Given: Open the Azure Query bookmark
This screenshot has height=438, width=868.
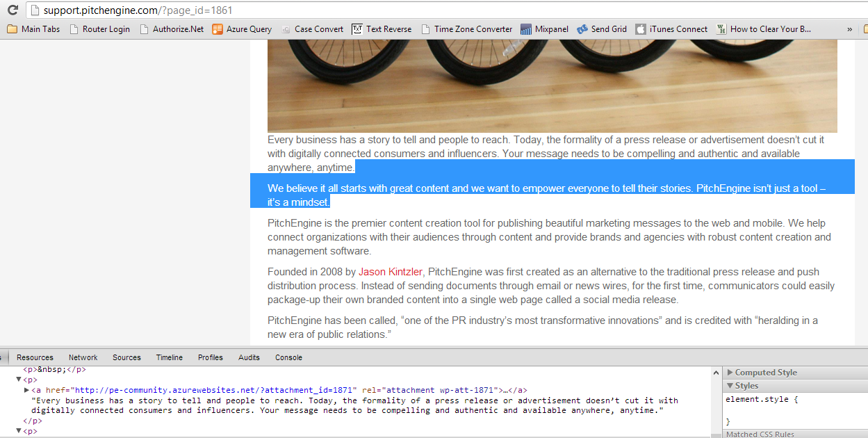Looking at the screenshot, I should (x=242, y=29).
